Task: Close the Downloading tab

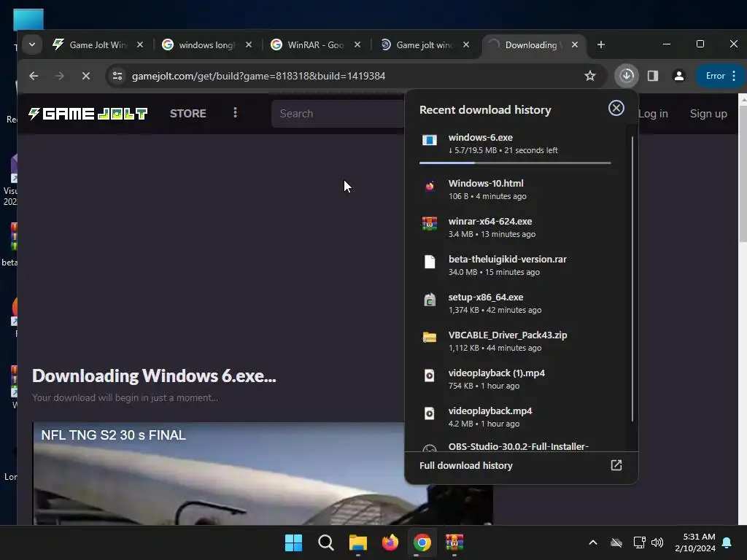Action: (575, 44)
